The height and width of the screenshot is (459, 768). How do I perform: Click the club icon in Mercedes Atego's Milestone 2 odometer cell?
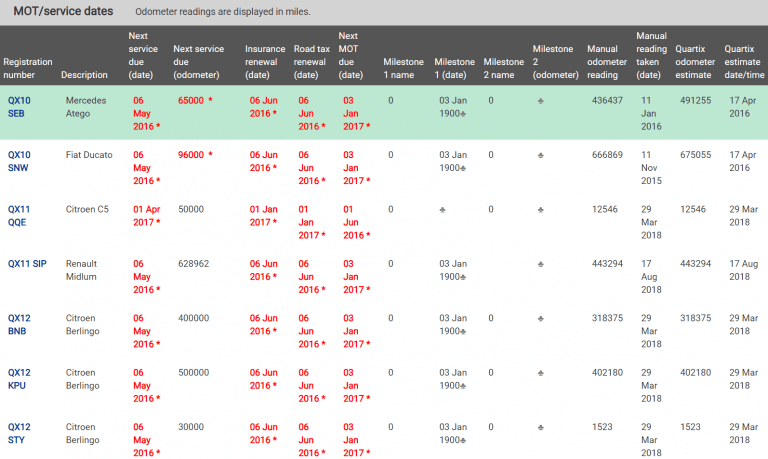click(541, 101)
